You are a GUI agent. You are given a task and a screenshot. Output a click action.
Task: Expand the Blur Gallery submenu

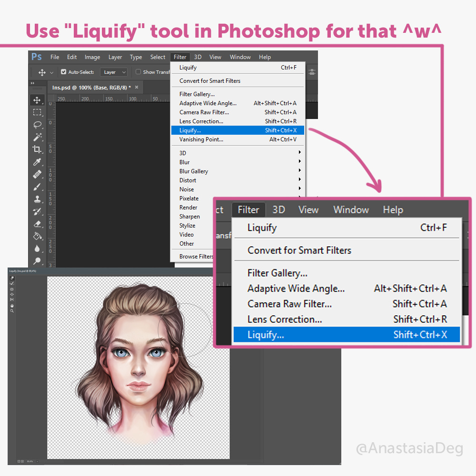click(x=237, y=171)
